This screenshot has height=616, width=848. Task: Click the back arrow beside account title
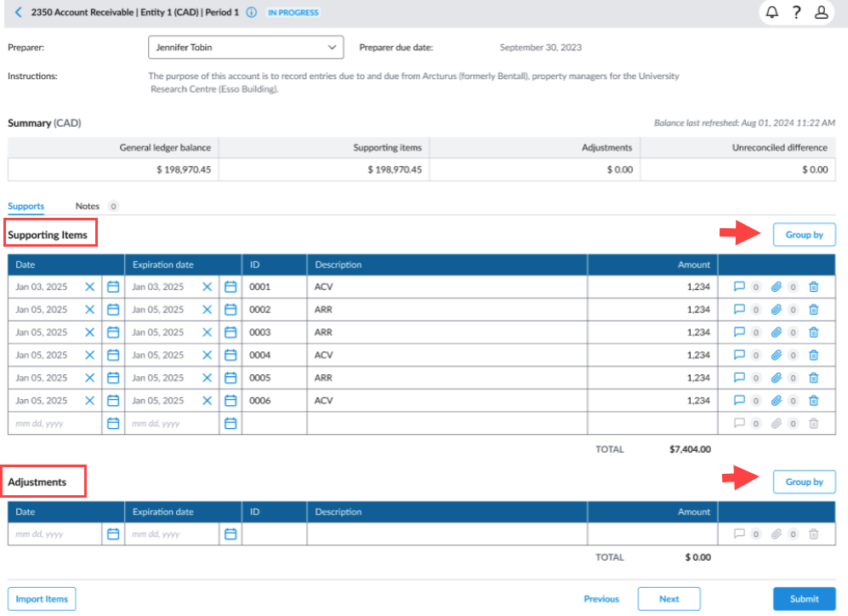point(19,13)
